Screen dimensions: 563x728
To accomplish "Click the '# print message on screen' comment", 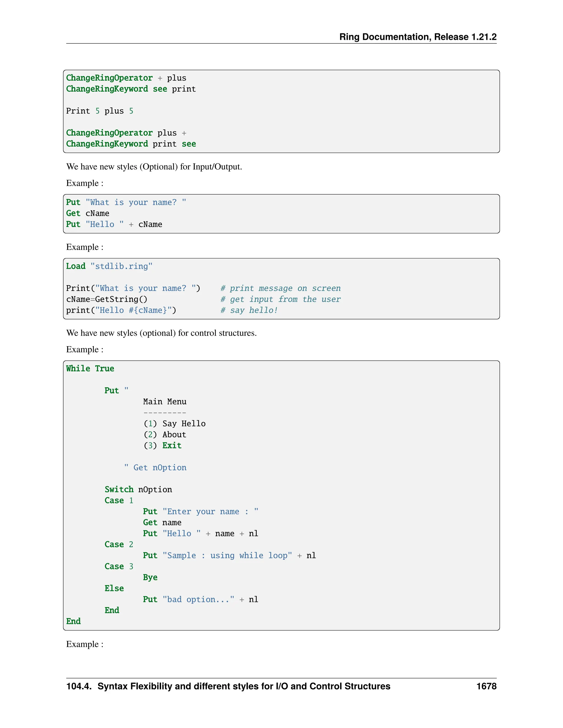I will pyautogui.click(x=280, y=288).
